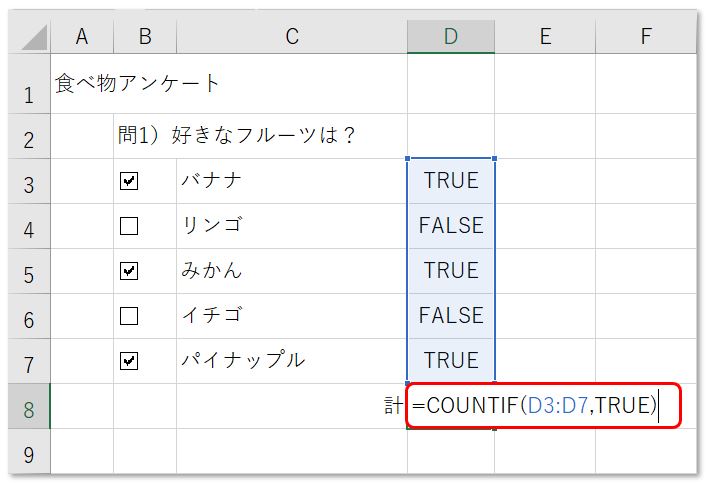The height and width of the screenshot is (485, 708).
Task: Toggle the パイナップル checkbox
Action: 128,361
